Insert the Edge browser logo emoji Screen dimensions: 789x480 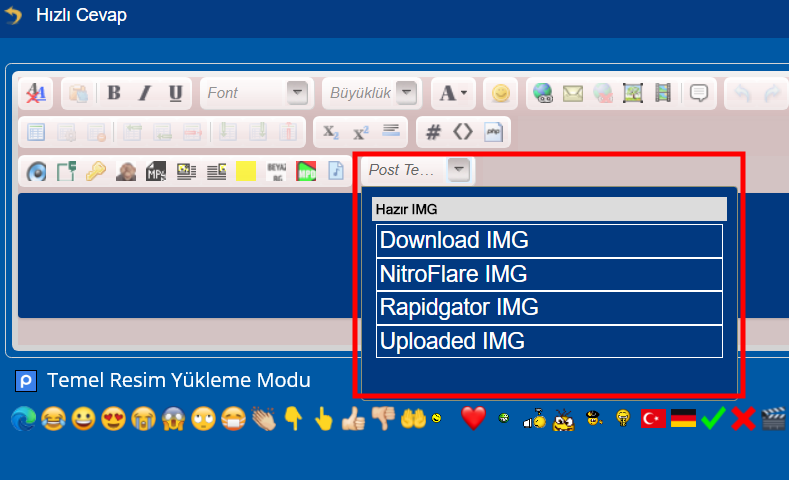pos(23,419)
